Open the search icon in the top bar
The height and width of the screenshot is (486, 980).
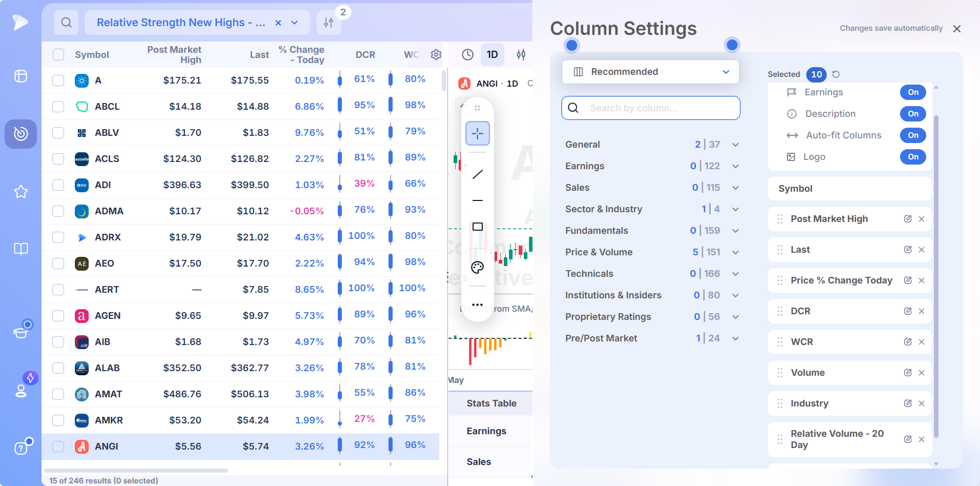coord(66,23)
